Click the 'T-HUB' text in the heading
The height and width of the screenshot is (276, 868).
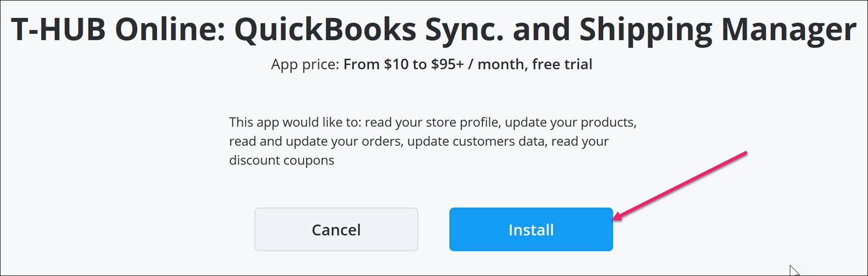pos(58,29)
